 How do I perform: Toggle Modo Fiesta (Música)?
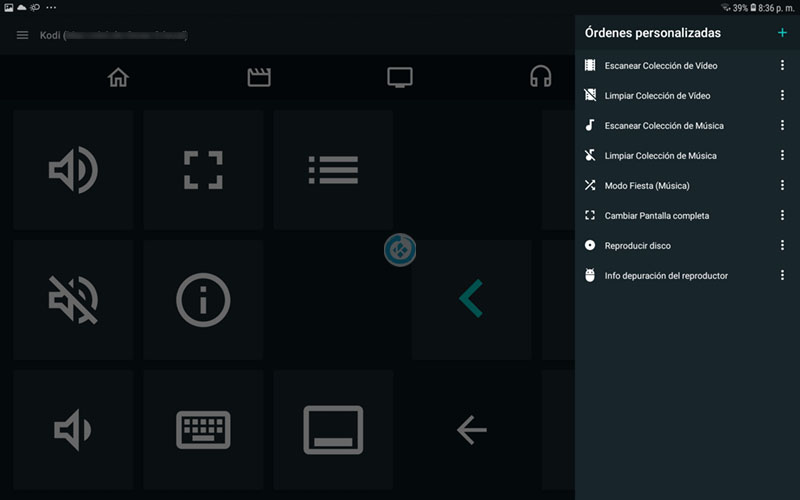[647, 186]
